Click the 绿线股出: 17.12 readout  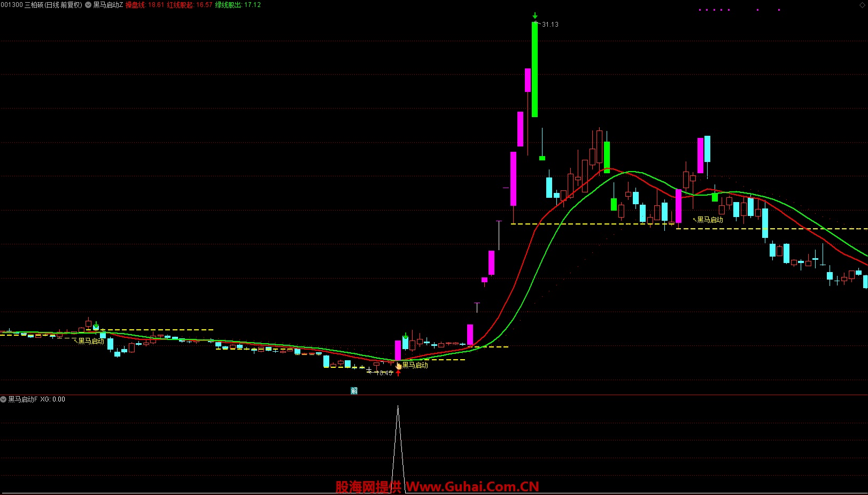(x=238, y=5)
